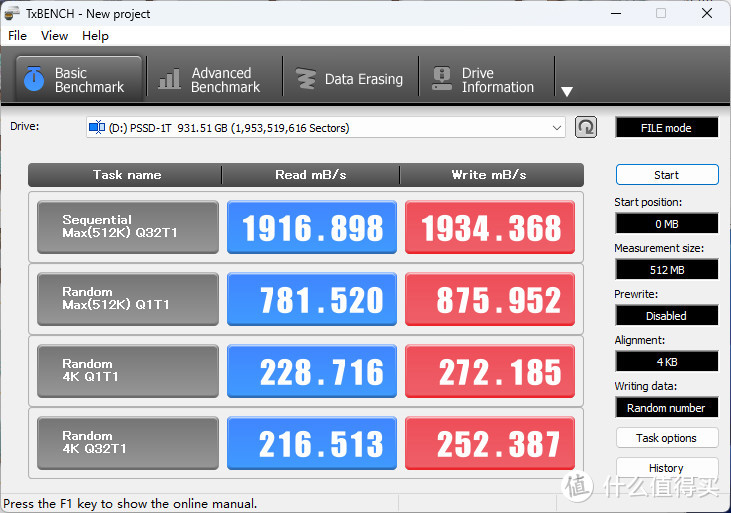Image resolution: width=731 pixels, height=513 pixels.
Task: Click Random Max(512K) Q1T1 task button
Action: (x=128, y=299)
